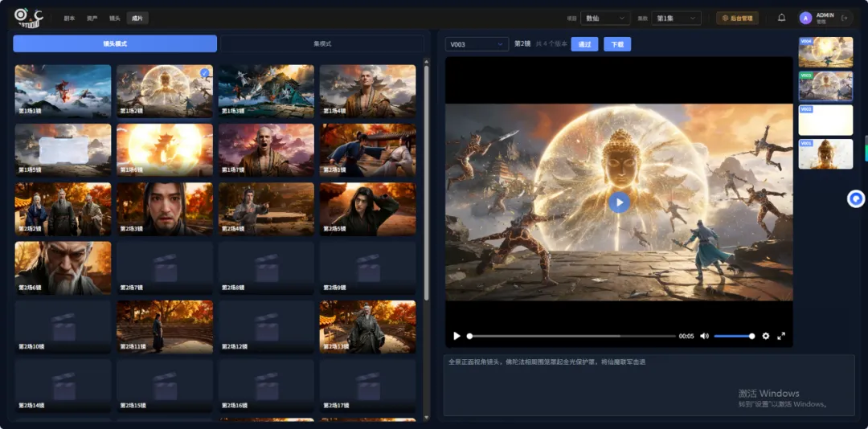This screenshot has width=868, height=429.
Task: Select the V004 version thumbnail
Action: click(825, 52)
